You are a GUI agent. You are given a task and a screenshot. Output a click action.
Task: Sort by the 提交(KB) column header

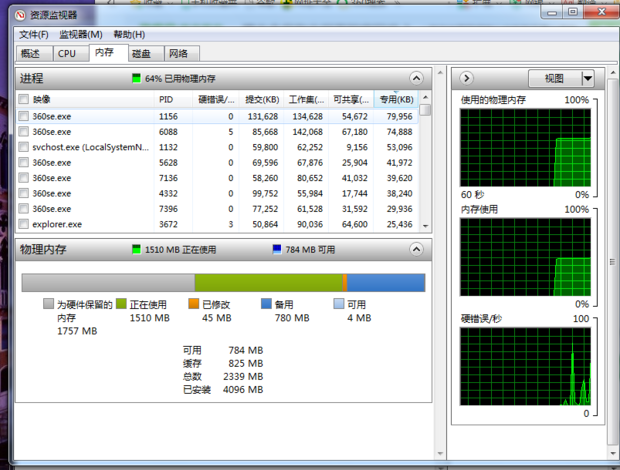pos(261,99)
